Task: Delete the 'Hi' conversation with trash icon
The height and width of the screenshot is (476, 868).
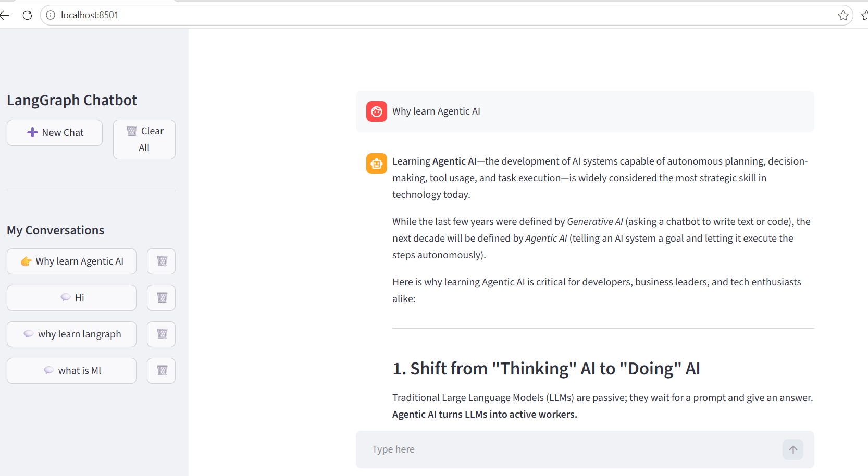Action: pos(161,298)
